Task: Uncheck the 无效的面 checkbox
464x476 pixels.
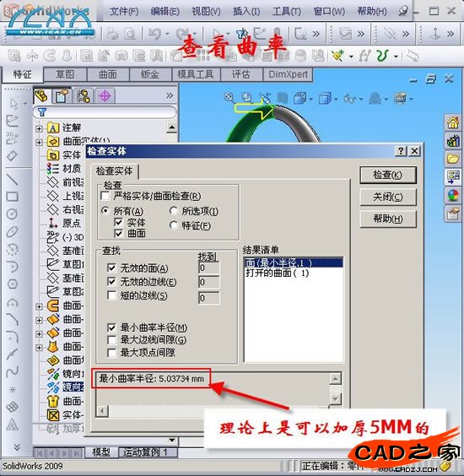Action: [x=111, y=268]
